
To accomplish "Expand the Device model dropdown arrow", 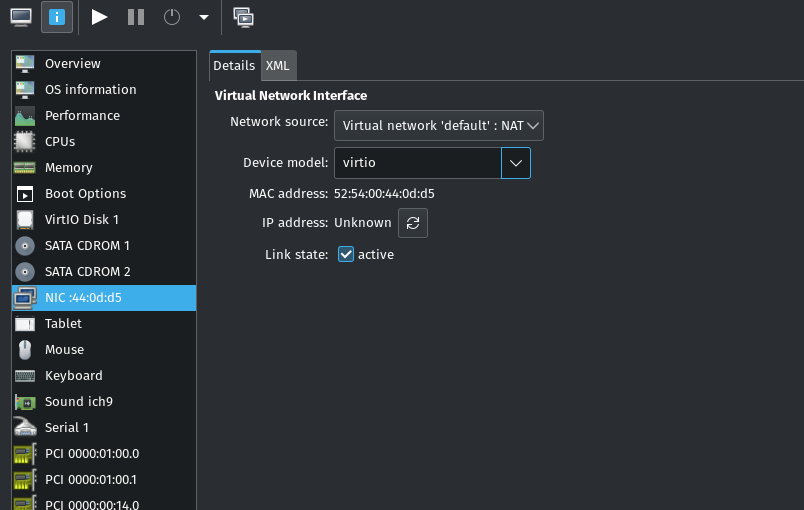I will click(x=516, y=162).
